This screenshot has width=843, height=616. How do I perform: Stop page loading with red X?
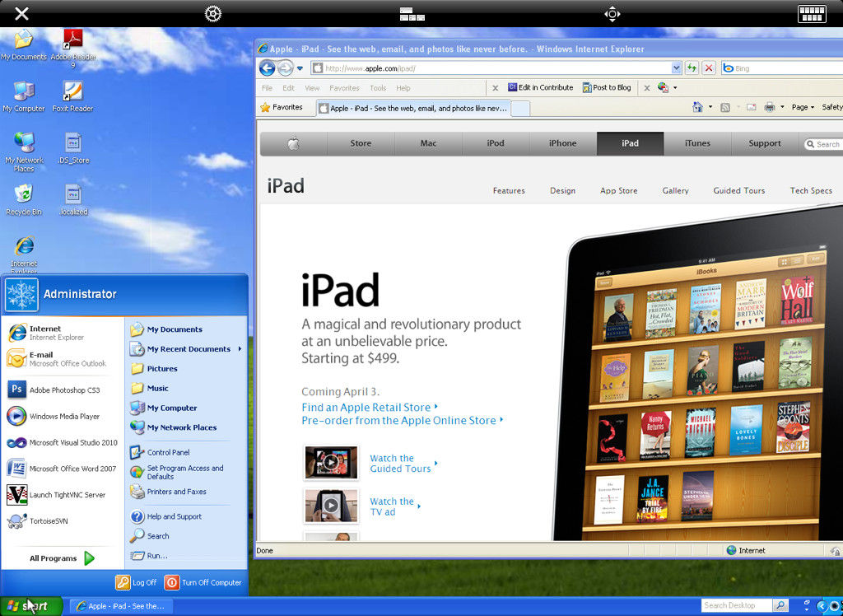click(709, 68)
